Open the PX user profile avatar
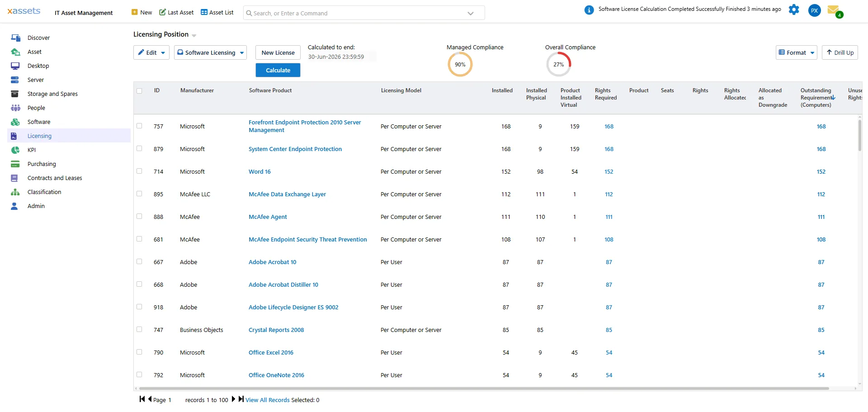 click(x=814, y=10)
